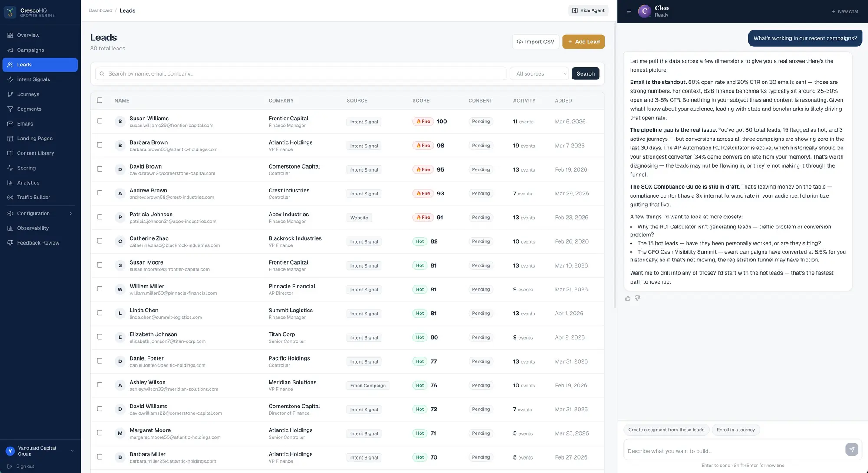Expand the Vanguard Capital Group switcher
Screen dimensions: 868x473
tap(72, 451)
